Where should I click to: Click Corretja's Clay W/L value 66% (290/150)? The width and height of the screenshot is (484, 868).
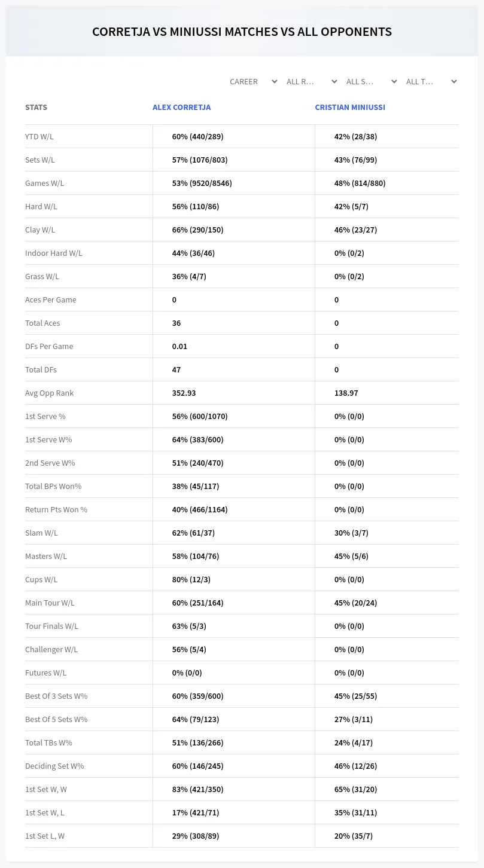click(x=197, y=230)
